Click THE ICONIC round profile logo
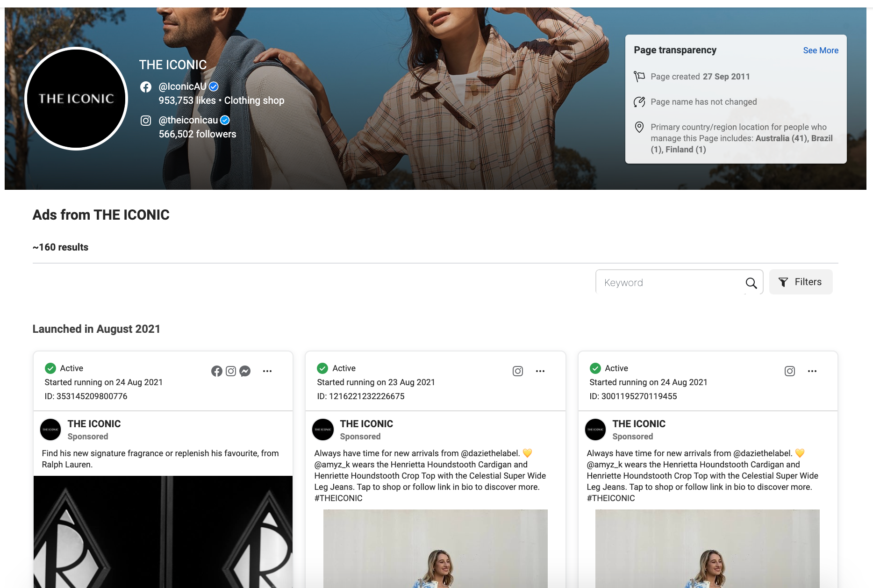The height and width of the screenshot is (588, 873). [x=76, y=99]
